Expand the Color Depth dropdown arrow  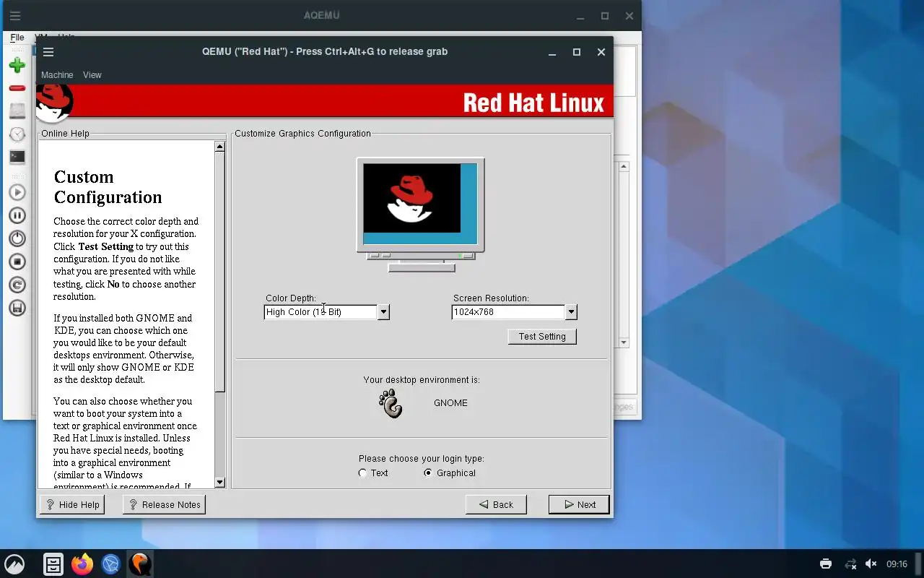(383, 312)
